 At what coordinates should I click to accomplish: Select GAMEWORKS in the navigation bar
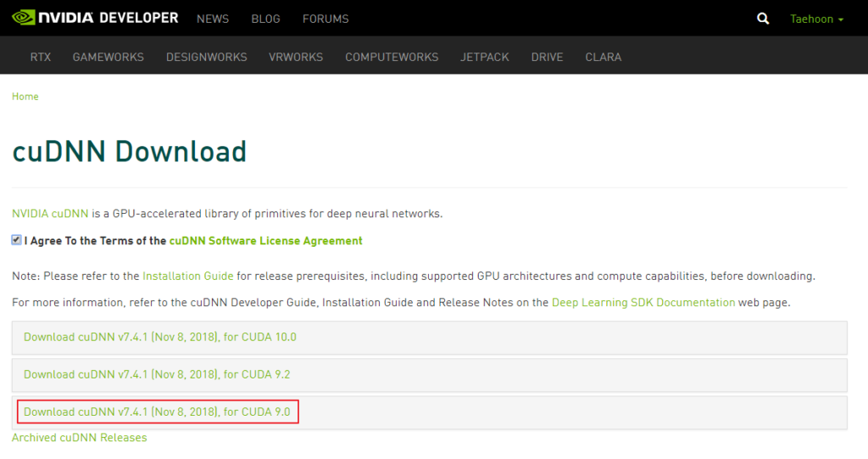(108, 57)
